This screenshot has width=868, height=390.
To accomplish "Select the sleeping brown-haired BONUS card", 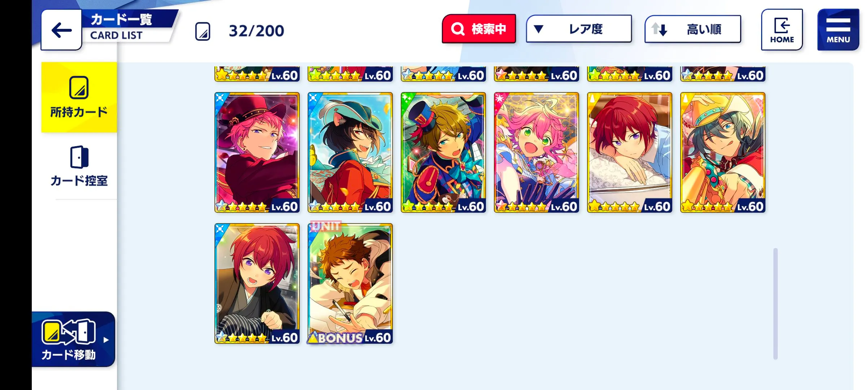I will (x=350, y=283).
